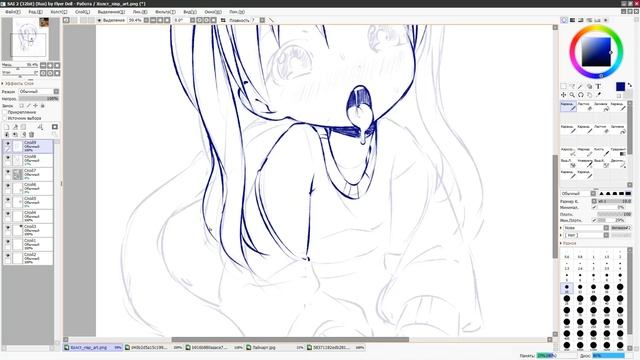The width and height of the screenshot is (640, 360).
Task: Open the Слой menu
Action: tap(82, 12)
